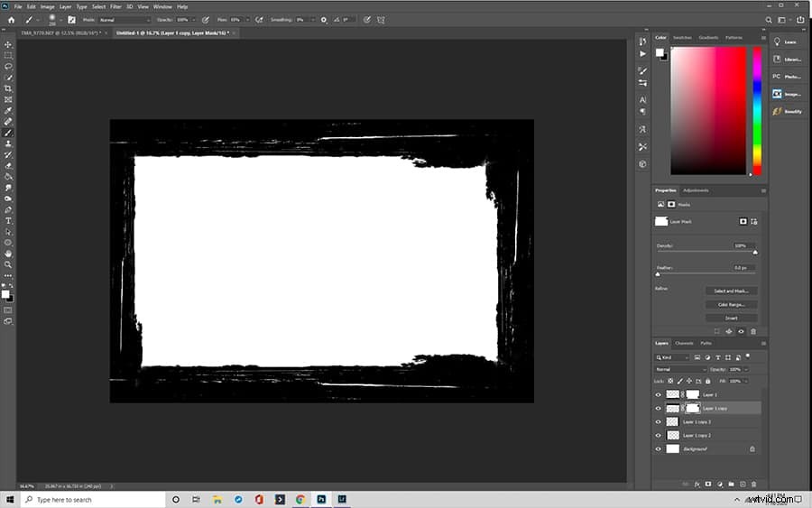812x508 pixels.
Task: Select the Move tool
Action: tap(8, 44)
